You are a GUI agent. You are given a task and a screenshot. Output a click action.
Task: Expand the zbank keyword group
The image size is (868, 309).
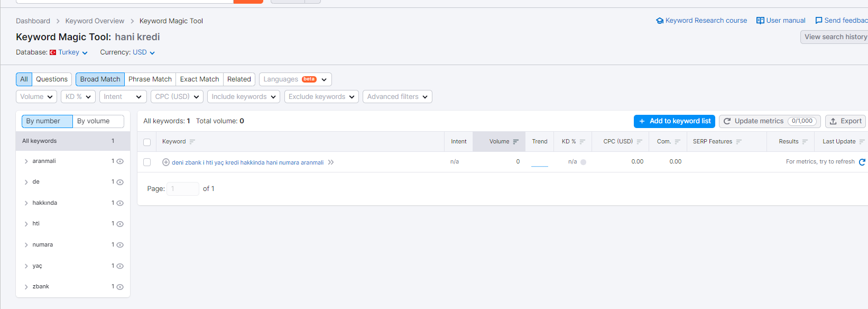(x=26, y=287)
